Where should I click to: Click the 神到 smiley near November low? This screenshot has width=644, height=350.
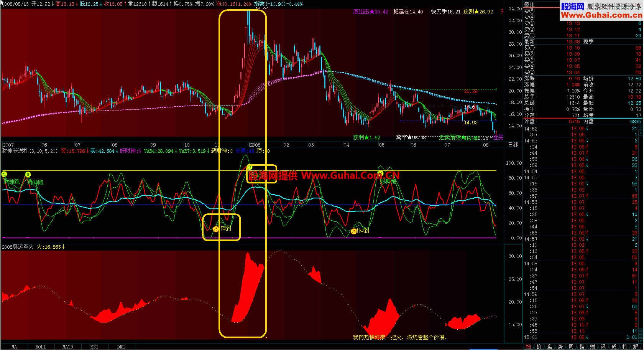point(216,229)
